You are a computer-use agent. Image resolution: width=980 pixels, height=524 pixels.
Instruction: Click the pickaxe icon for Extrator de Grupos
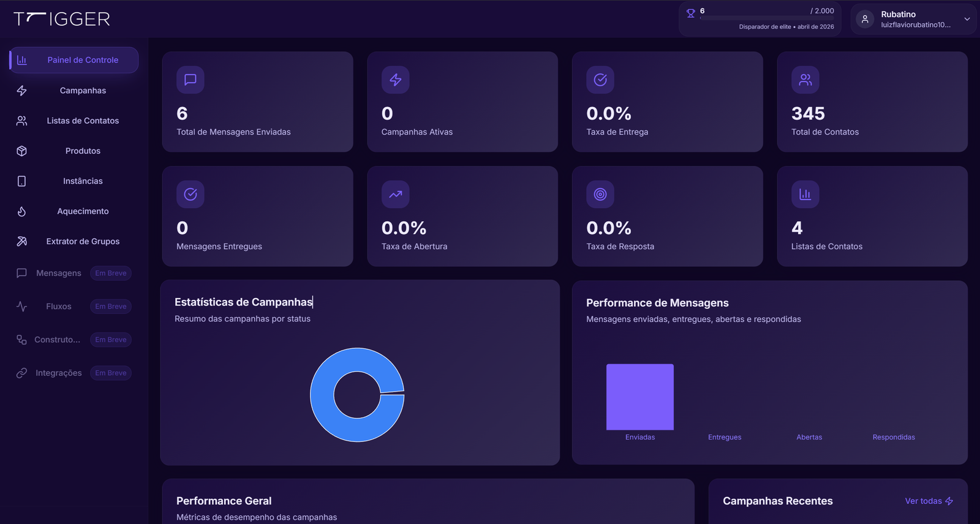(22, 241)
